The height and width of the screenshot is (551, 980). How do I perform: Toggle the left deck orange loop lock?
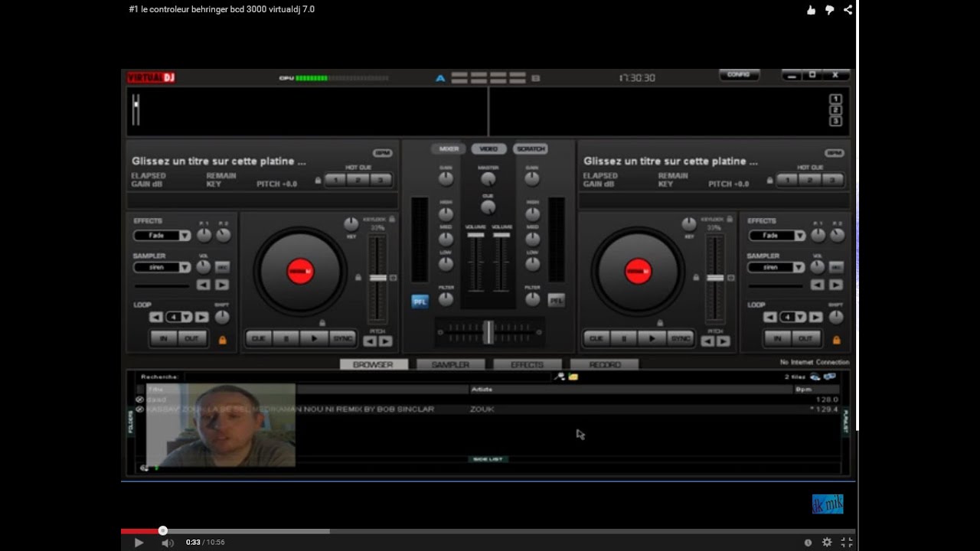tap(223, 340)
